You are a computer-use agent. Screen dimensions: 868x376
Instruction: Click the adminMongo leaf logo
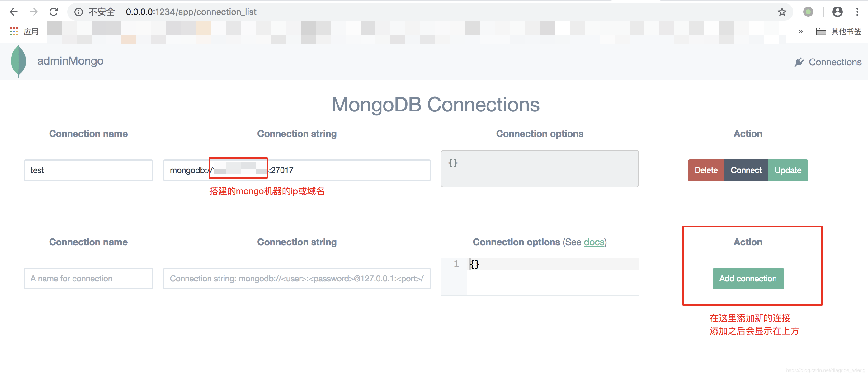[19, 62]
